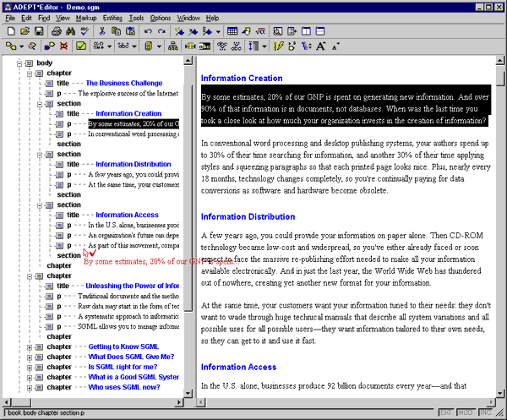
Task: Click the document pane vertical scrollbar thumb
Action: point(500,74)
